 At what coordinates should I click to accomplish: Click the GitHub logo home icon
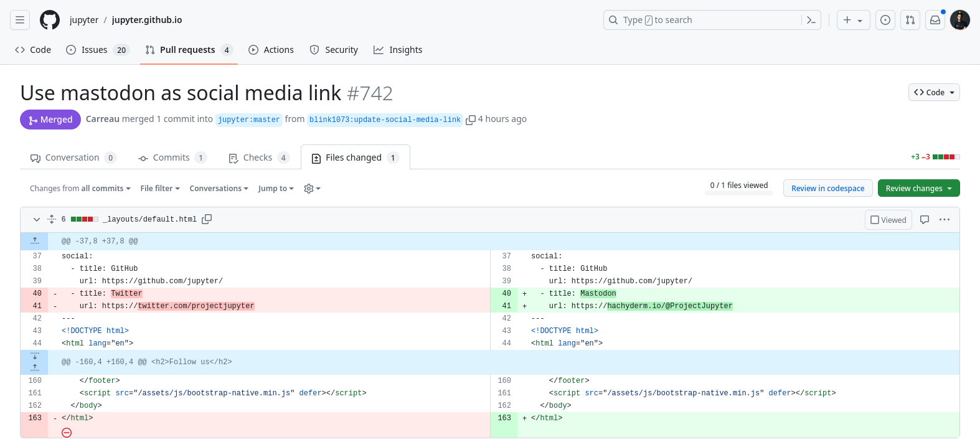tap(50, 20)
